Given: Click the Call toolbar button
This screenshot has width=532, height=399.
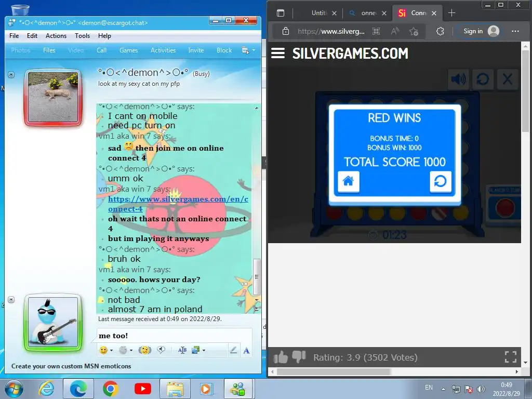Looking at the screenshot, I should pos(101,50).
